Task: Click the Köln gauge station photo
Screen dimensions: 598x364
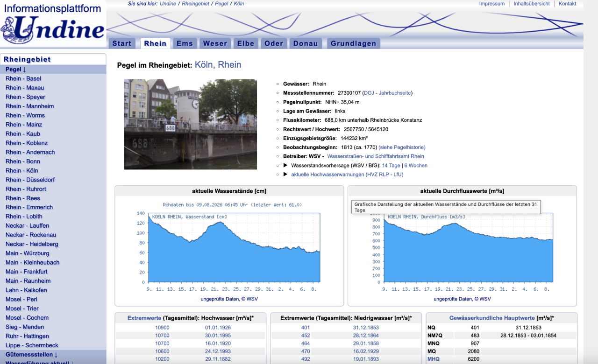Action: tap(190, 124)
